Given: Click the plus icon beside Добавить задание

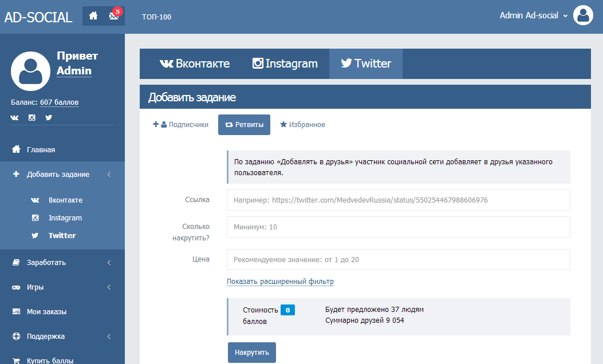Looking at the screenshot, I should tap(16, 174).
